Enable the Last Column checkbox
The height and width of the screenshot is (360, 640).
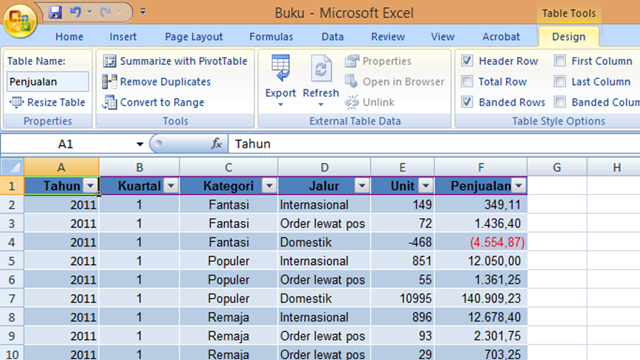[560, 81]
